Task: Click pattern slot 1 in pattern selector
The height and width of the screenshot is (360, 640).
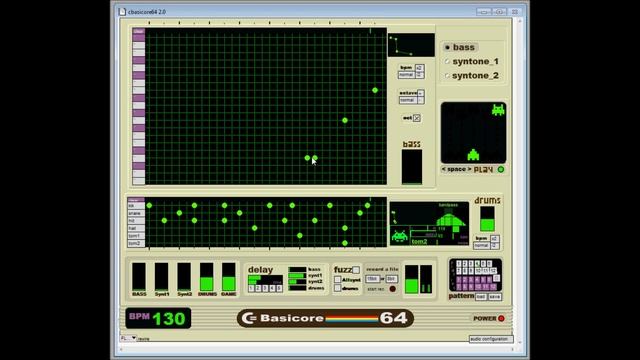Action: pos(458,264)
